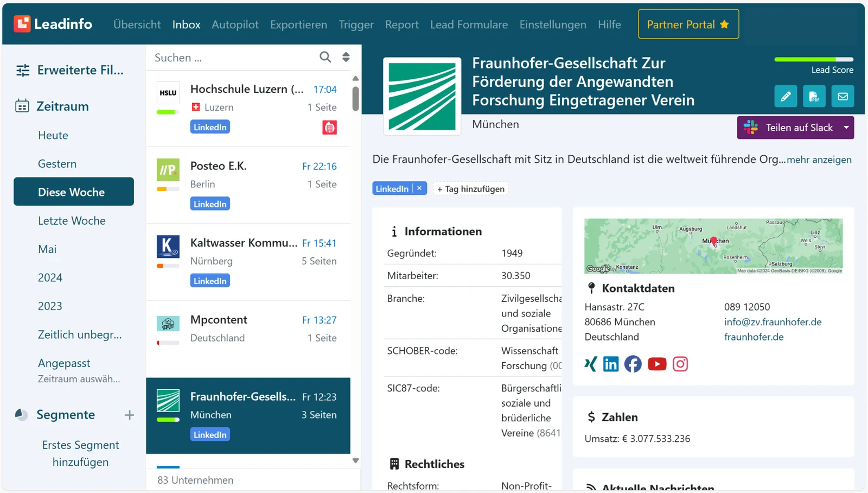The image size is (868, 493).
Task: Open the Übersicht menu
Action: pyautogui.click(x=137, y=24)
